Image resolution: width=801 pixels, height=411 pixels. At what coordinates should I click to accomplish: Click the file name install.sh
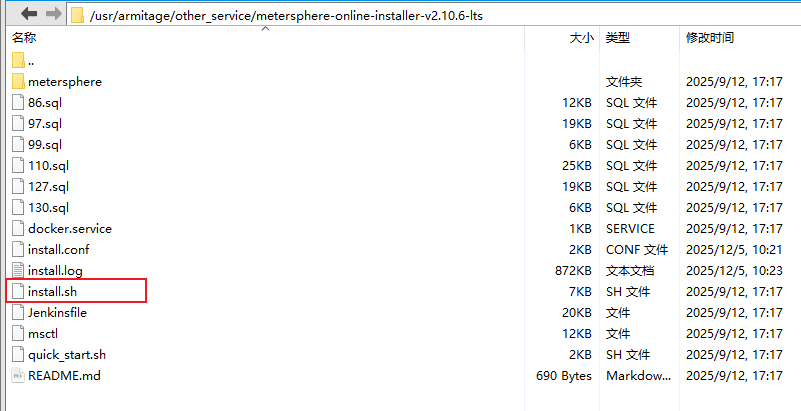53,292
